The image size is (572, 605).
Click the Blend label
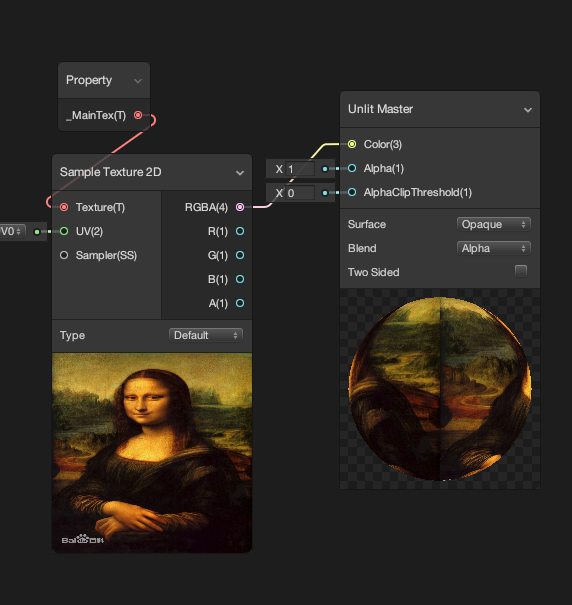(362, 248)
